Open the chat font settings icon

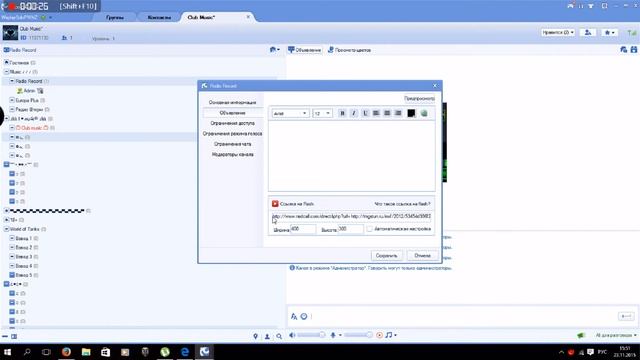[x=294, y=316]
